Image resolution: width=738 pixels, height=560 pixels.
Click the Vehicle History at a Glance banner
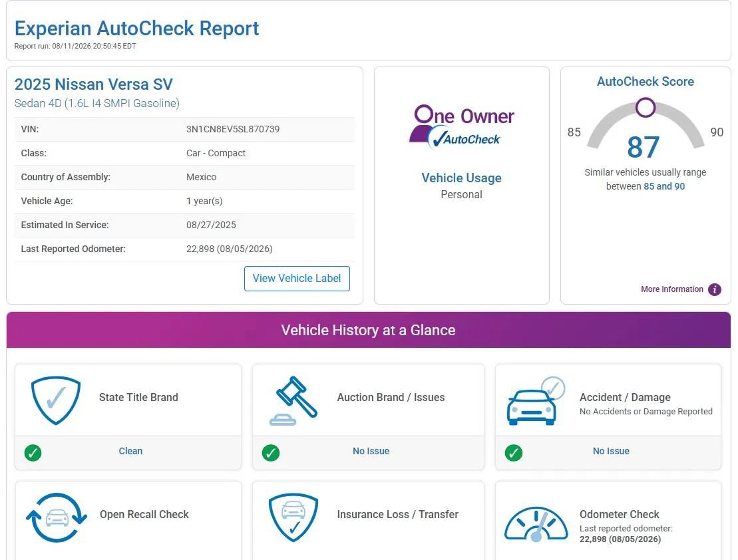(369, 330)
